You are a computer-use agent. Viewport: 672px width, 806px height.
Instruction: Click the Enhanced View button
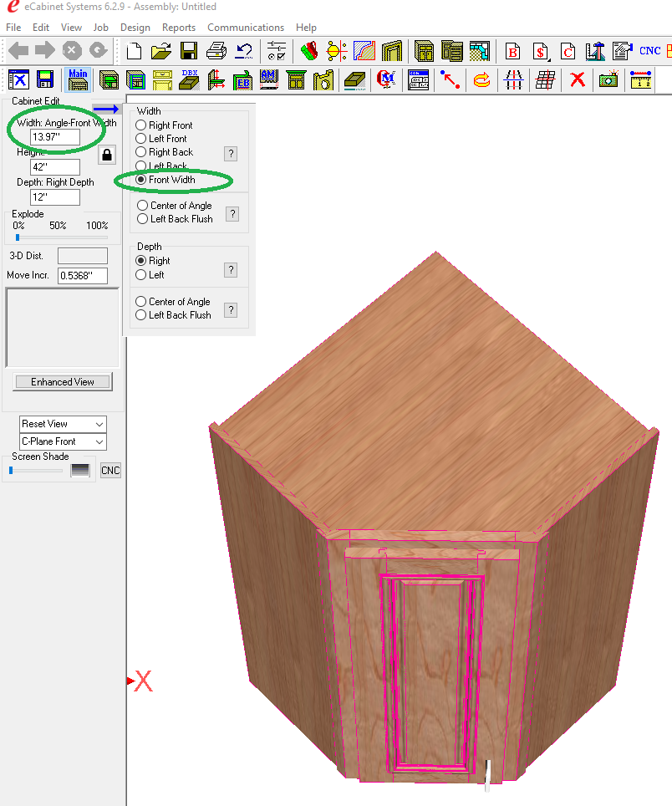63,382
